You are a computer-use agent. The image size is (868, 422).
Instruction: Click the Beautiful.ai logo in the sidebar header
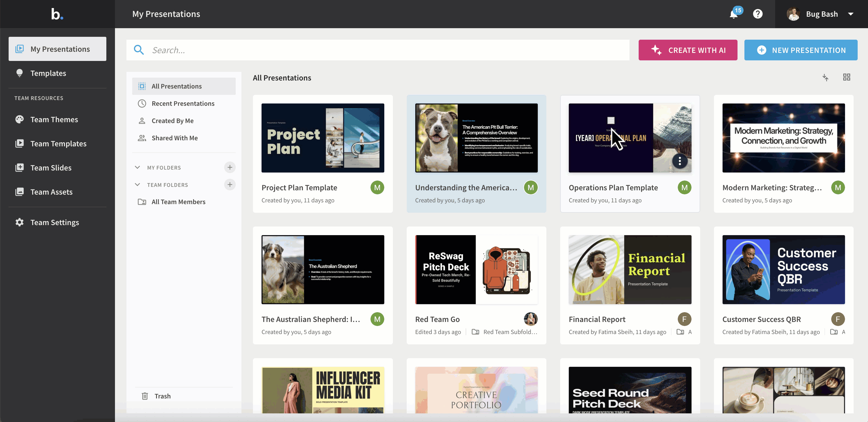click(57, 14)
